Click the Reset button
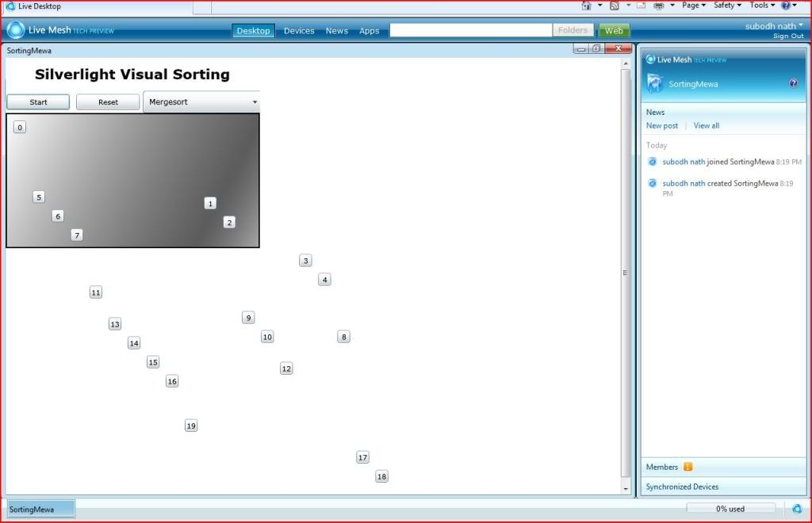Screen dimensions: 812x523 [x=108, y=102]
